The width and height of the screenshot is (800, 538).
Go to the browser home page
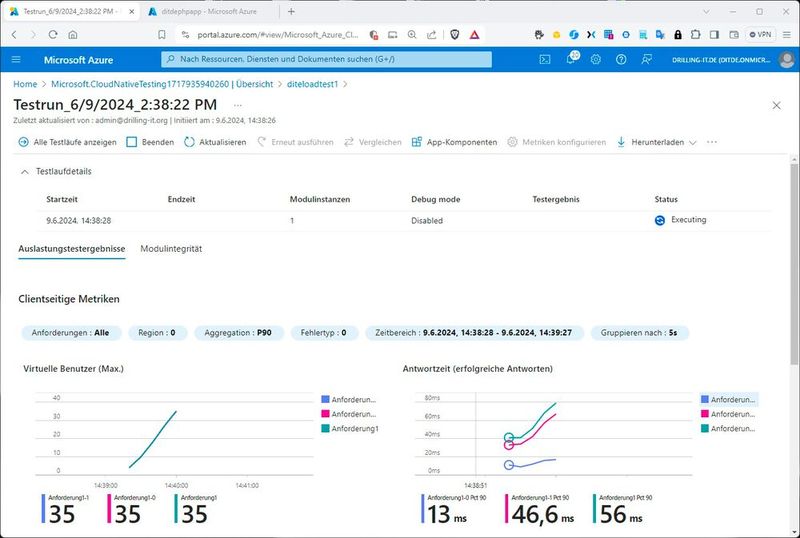coord(73,35)
